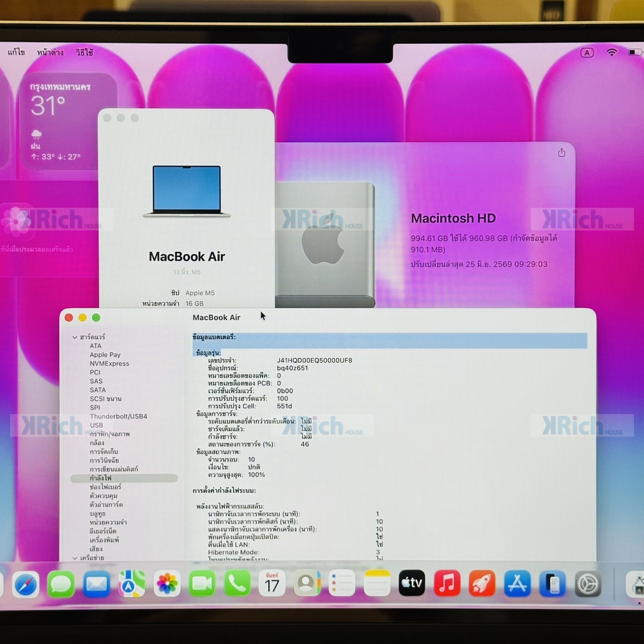Click the Hibernate Mode label
The height and width of the screenshot is (644, 644).
(233, 552)
